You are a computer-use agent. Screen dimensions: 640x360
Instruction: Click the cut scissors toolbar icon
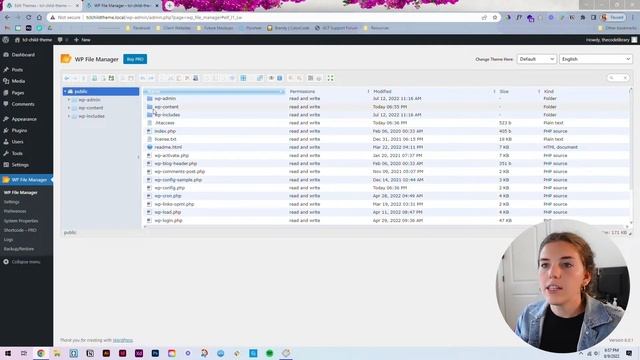tap(171, 78)
